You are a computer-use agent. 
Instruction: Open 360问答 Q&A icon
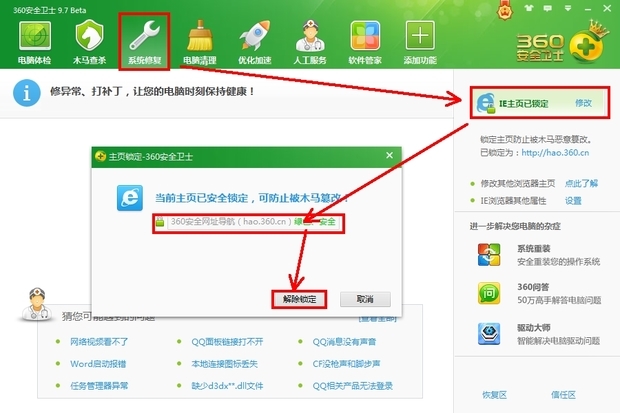click(489, 293)
